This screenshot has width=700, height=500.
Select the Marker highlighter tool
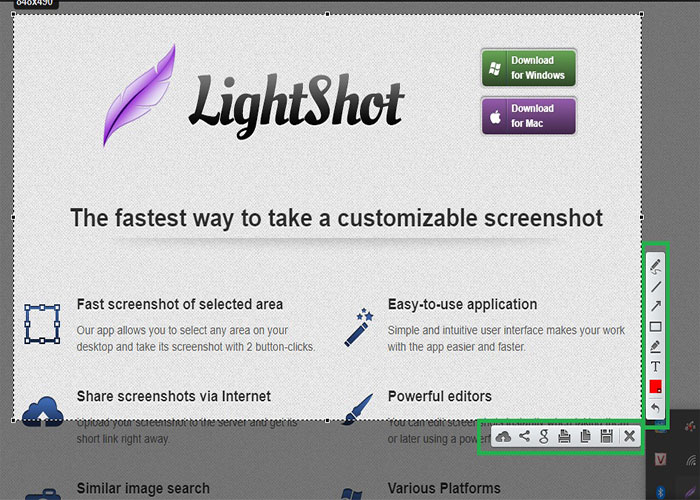click(x=656, y=346)
